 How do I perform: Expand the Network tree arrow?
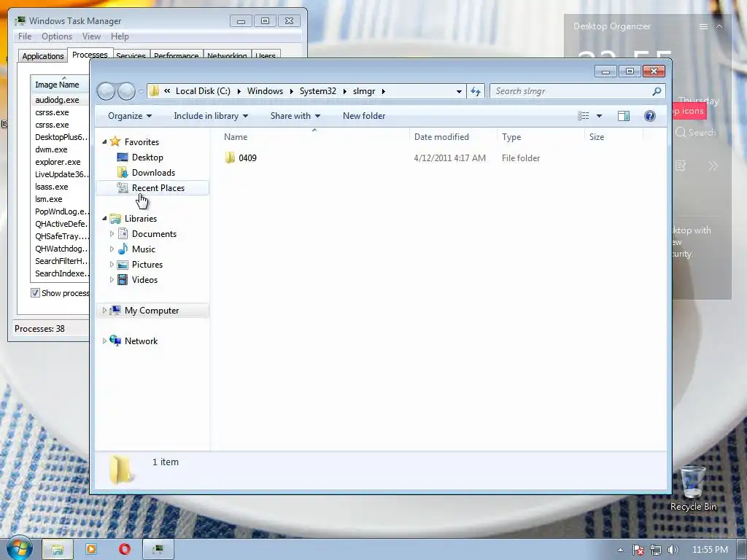(x=104, y=341)
